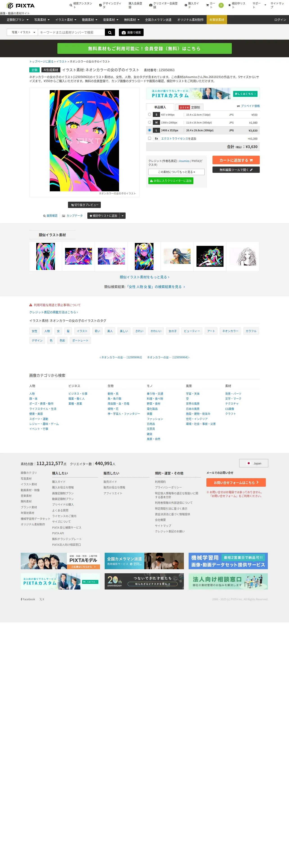This screenshot has height=868, width=289.
Task: Open the 定額制プラン menu dropdown
Action: (18, 20)
